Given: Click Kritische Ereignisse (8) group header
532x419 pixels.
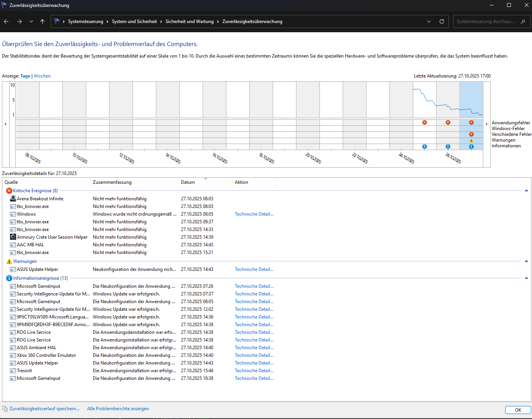Looking at the screenshot, I should pyautogui.click(x=35, y=191).
